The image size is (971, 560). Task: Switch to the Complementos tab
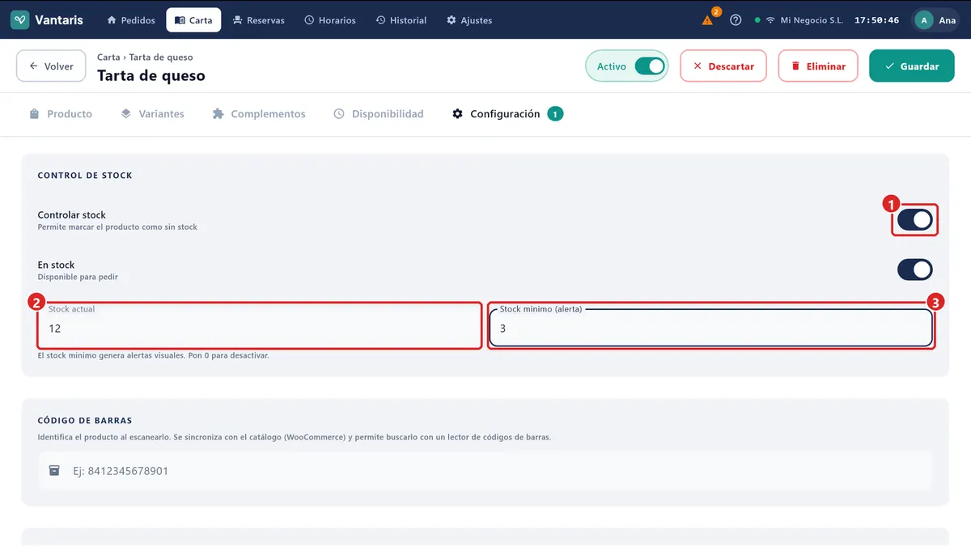259,114
